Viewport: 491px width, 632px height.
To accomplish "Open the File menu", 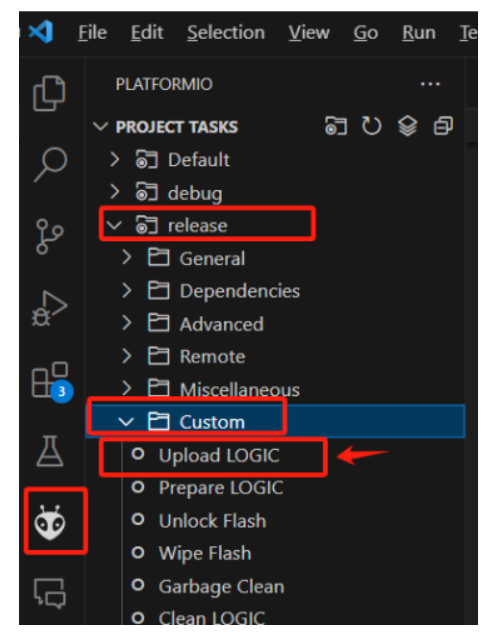I will (x=92, y=32).
